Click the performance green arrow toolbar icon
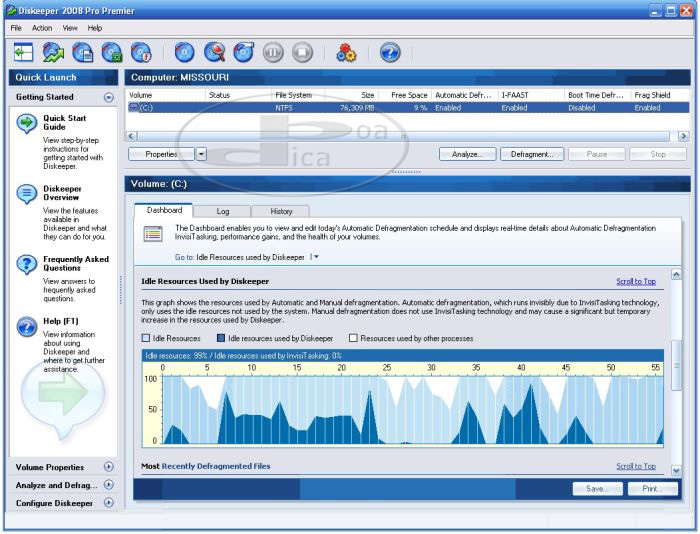700x534 pixels. (53, 52)
